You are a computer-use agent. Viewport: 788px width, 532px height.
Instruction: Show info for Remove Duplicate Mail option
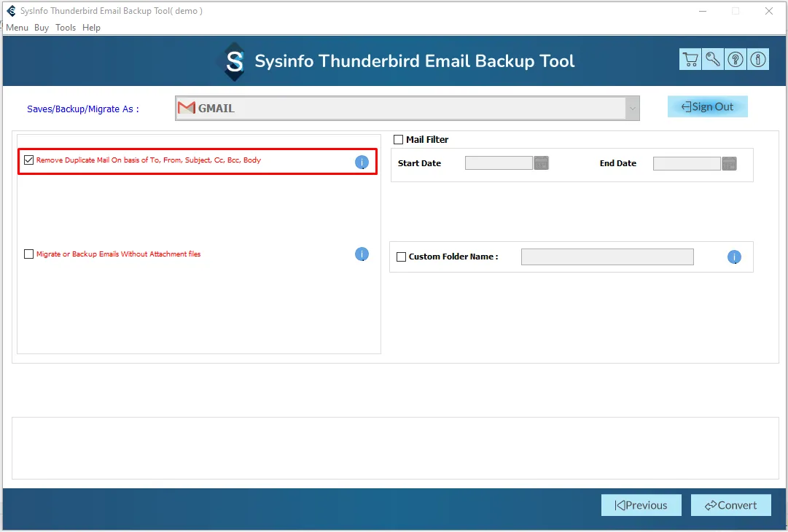click(362, 162)
